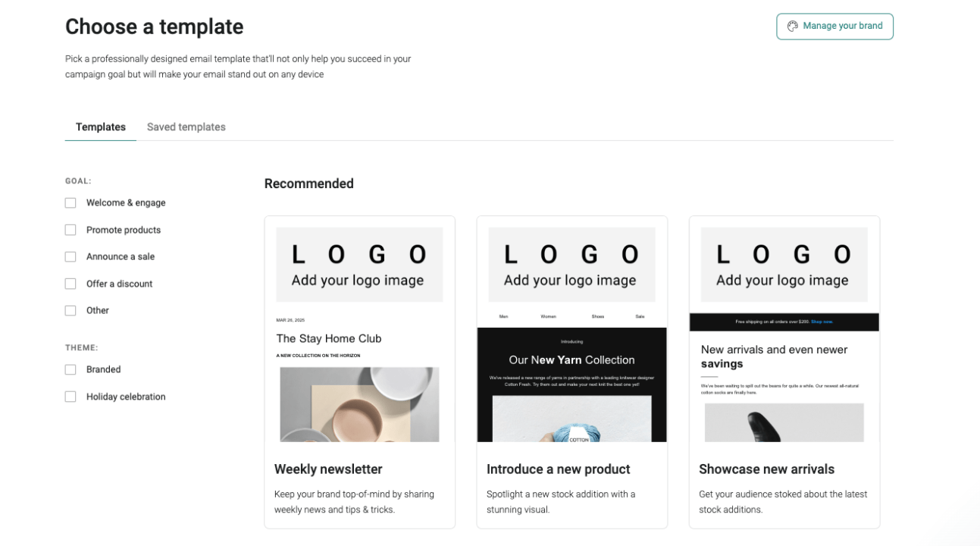Click the palette icon in Manage your brand
Image resolution: width=980 pixels, height=546 pixels.
[792, 26]
